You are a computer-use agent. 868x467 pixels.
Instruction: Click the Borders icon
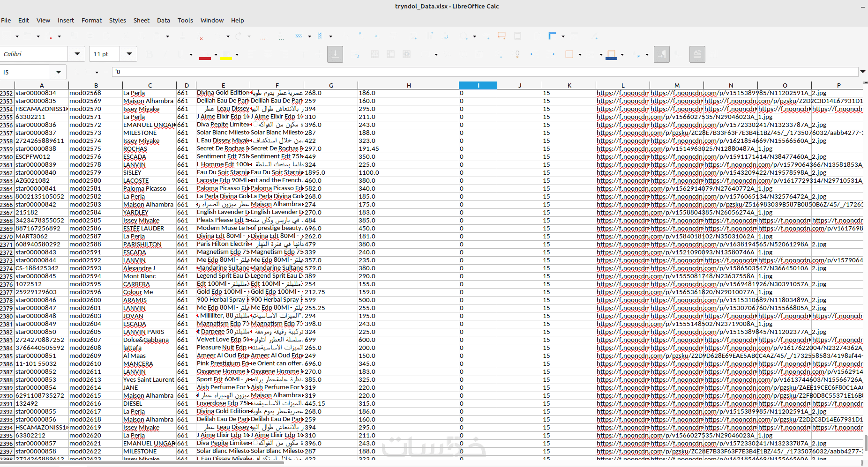click(x=569, y=54)
